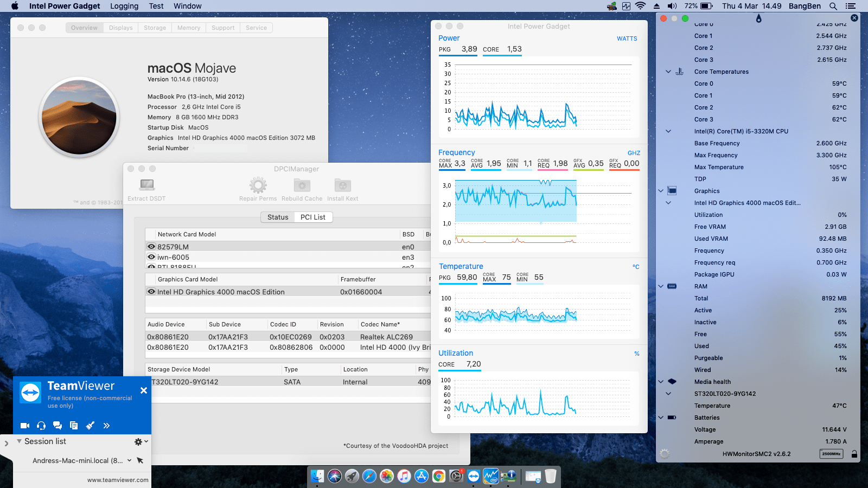Select Overview tab in About This Mac
This screenshot has width=868, height=488.
pos(84,28)
